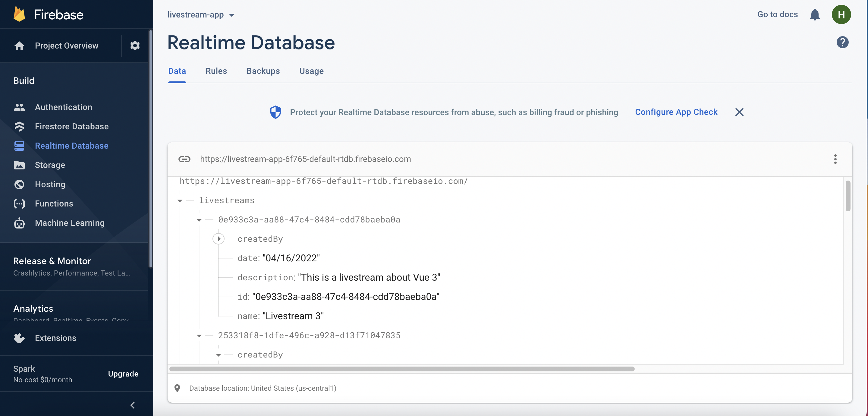The image size is (868, 416).
Task: Open the help question mark icon
Action: pyautogui.click(x=842, y=42)
